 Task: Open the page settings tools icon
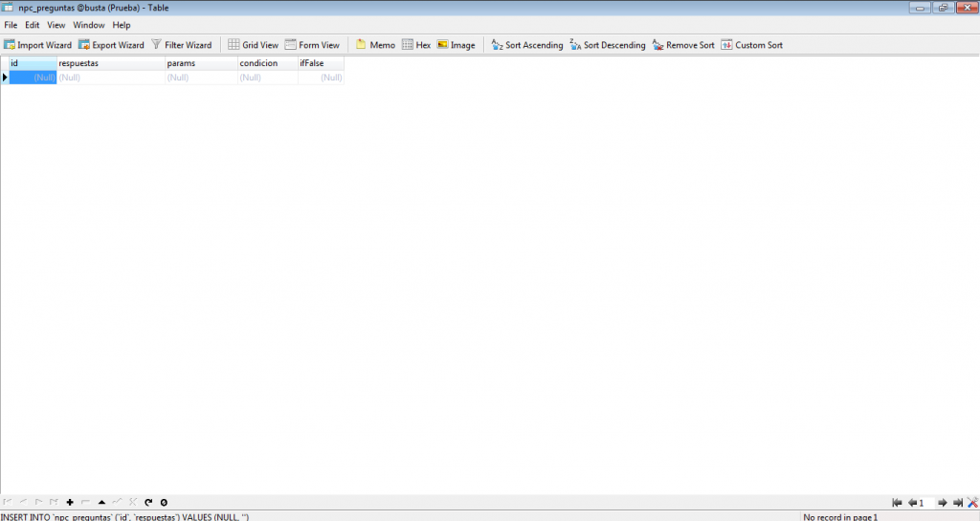(972, 503)
